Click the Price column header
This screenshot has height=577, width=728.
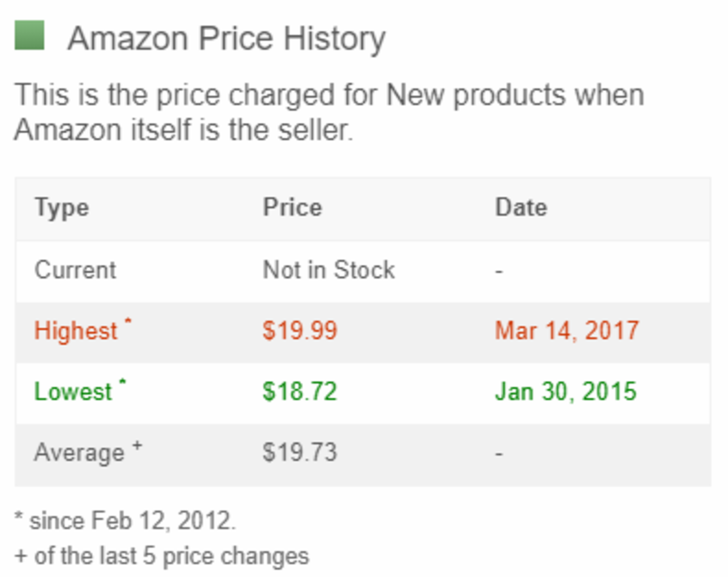pos(292,208)
